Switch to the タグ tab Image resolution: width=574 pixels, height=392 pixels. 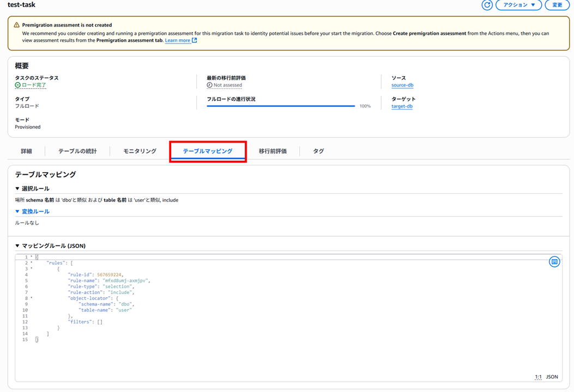(318, 151)
